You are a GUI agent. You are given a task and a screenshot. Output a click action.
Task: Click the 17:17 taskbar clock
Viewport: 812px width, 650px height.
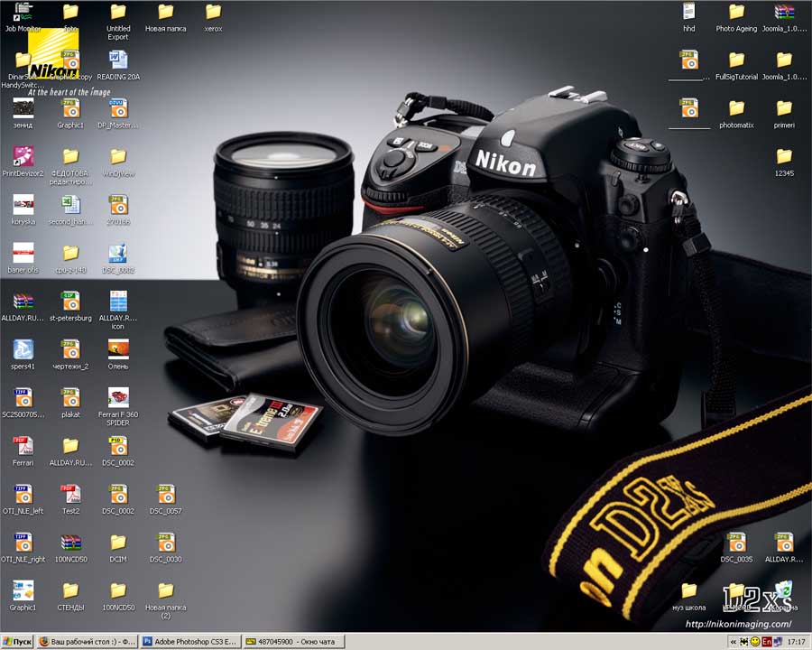pos(796,642)
